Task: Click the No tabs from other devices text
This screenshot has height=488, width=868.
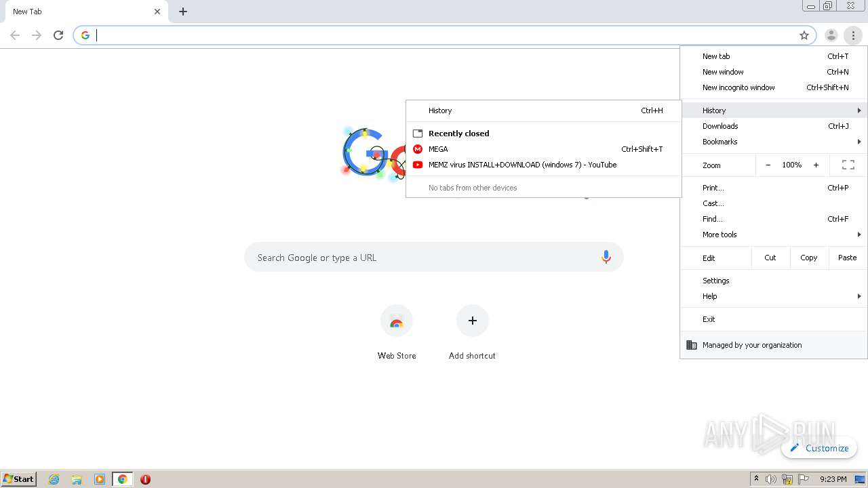Action: 473,188
